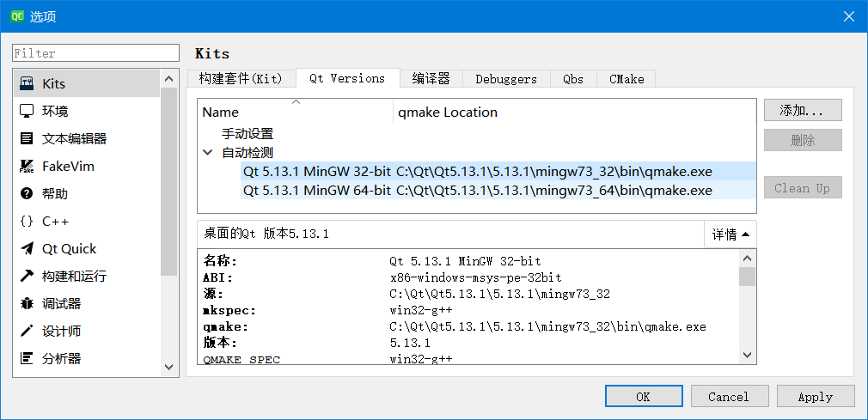868x420 pixels.
Task: Select the Qt 5.13.1 MinGW 64-bit row
Action: [477, 191]
